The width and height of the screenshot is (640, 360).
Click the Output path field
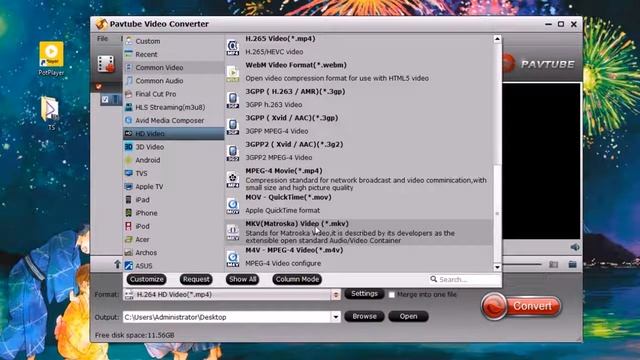[227, 317]
